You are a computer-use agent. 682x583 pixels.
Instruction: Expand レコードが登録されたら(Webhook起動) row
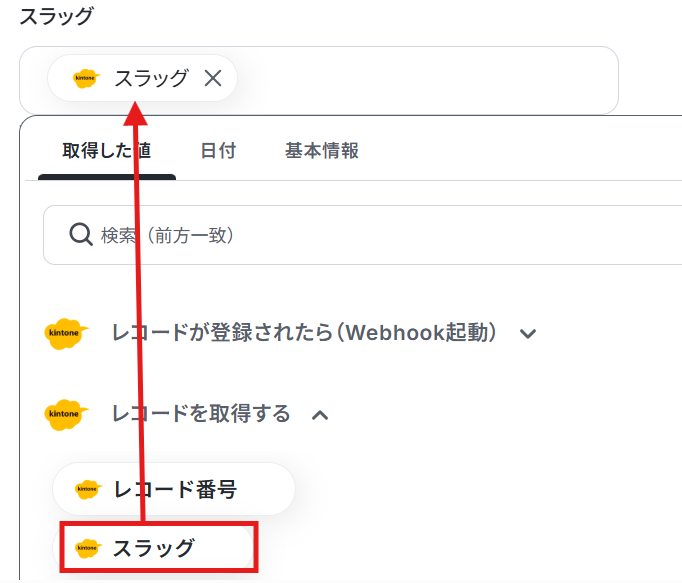click(x=291, y=333)
